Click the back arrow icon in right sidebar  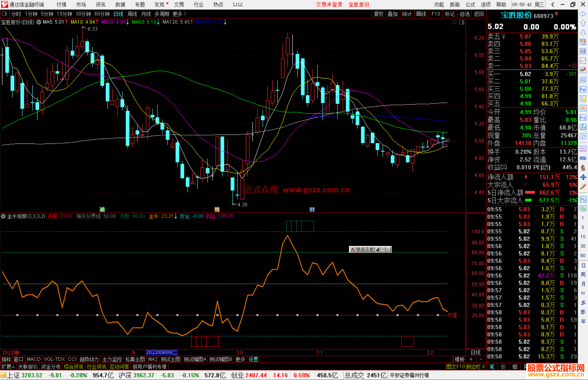[x=583, y=14]
